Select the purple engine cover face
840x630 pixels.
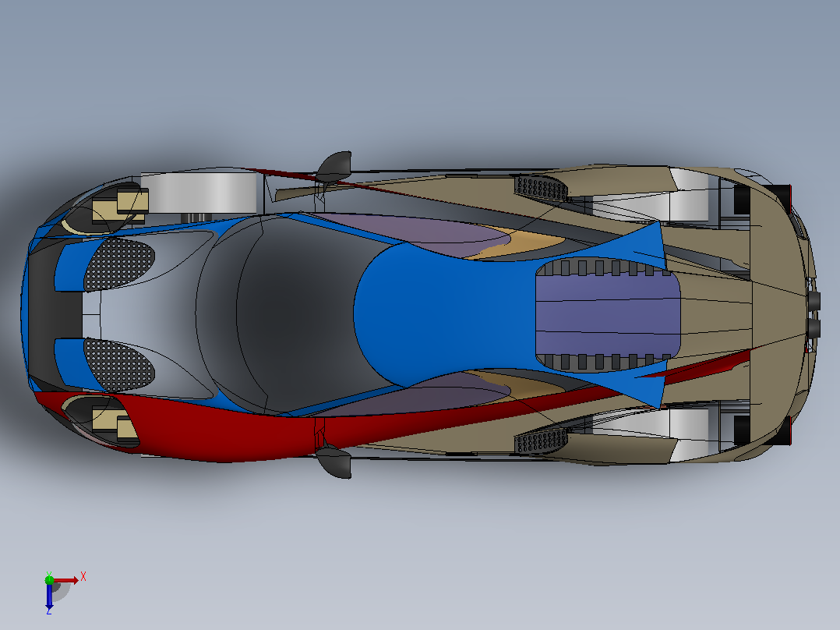(608, 315)
